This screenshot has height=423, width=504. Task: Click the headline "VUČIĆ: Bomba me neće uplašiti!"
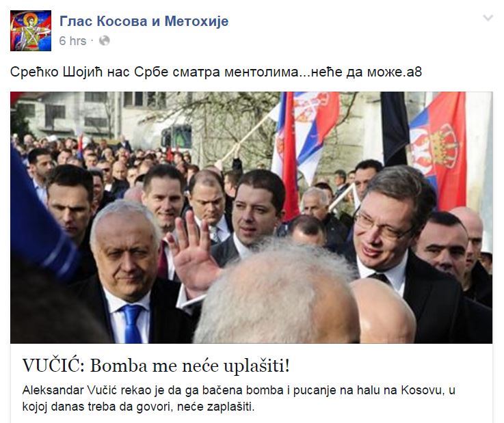pyautogui.click(x=156, y=366)
